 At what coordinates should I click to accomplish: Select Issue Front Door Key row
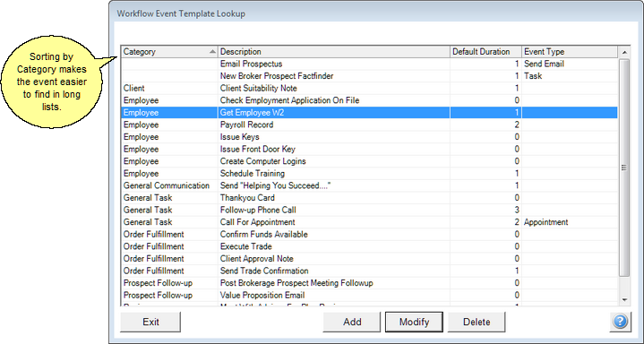pyautogui.click(x=369, y=149)
